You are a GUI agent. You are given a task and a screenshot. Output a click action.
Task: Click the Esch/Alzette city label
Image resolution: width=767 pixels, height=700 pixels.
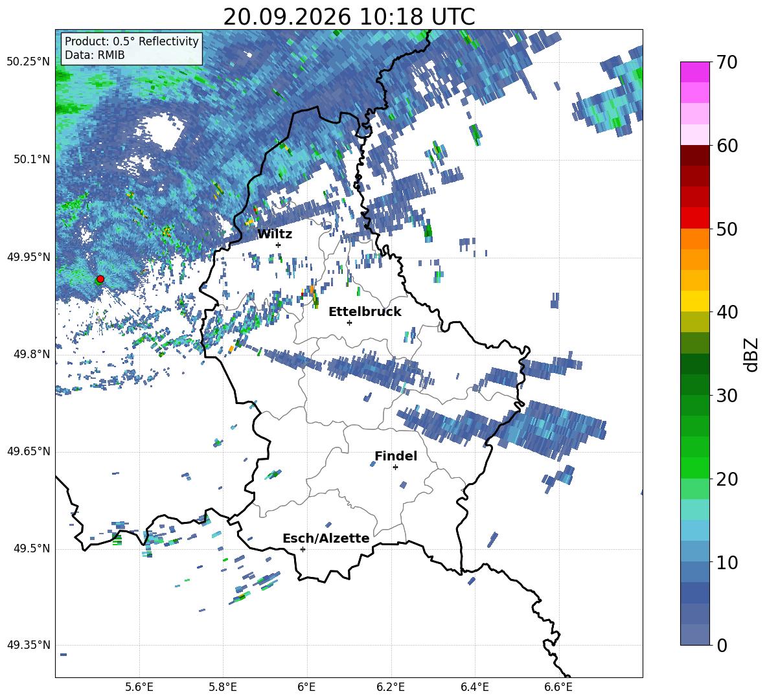coord(326,539)
